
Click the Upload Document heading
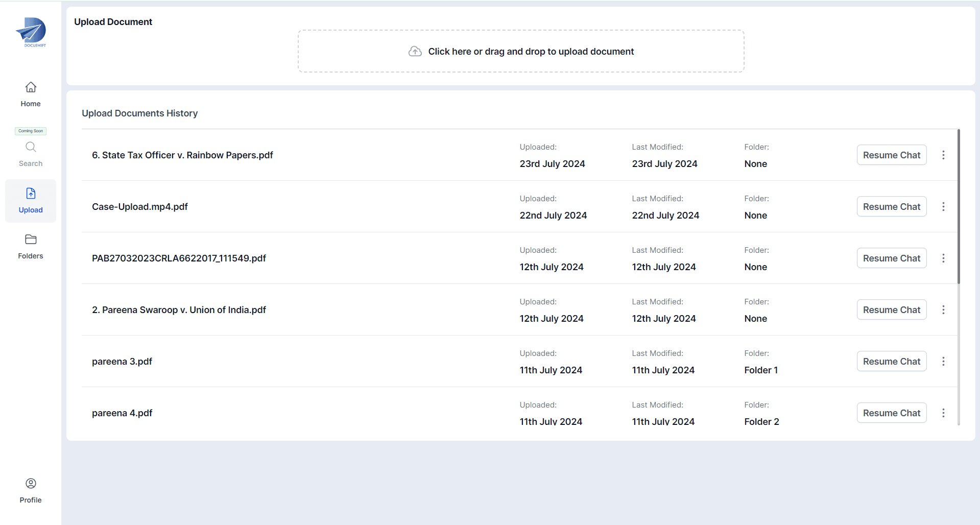coord(113,21)
